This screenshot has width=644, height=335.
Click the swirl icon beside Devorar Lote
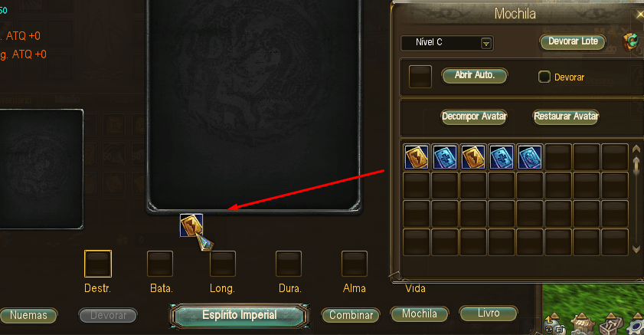(630, 41)
